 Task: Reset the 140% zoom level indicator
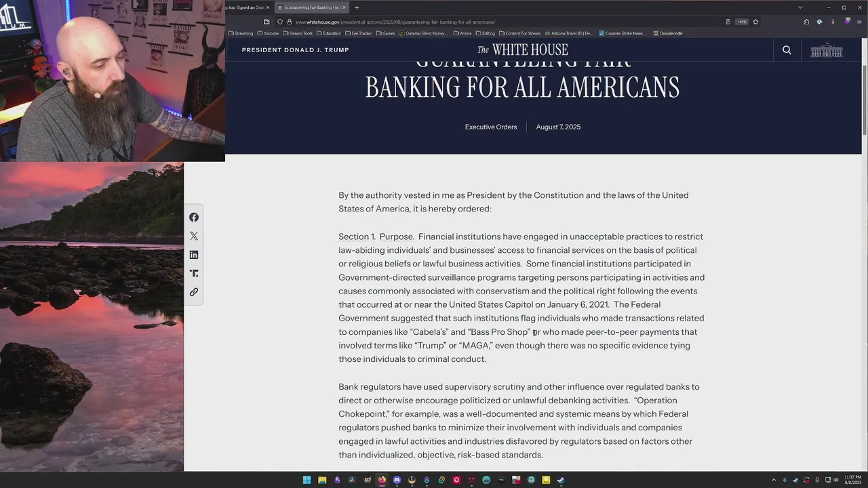tap(742, 22)
